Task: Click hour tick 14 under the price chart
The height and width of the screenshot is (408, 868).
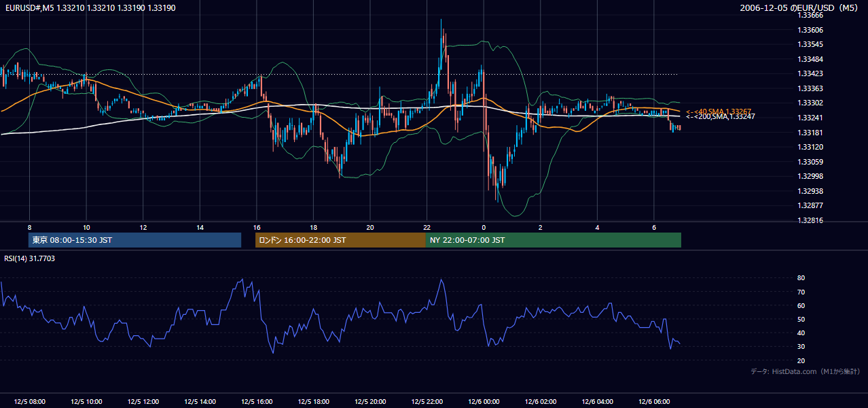Action: click(200, 227)
